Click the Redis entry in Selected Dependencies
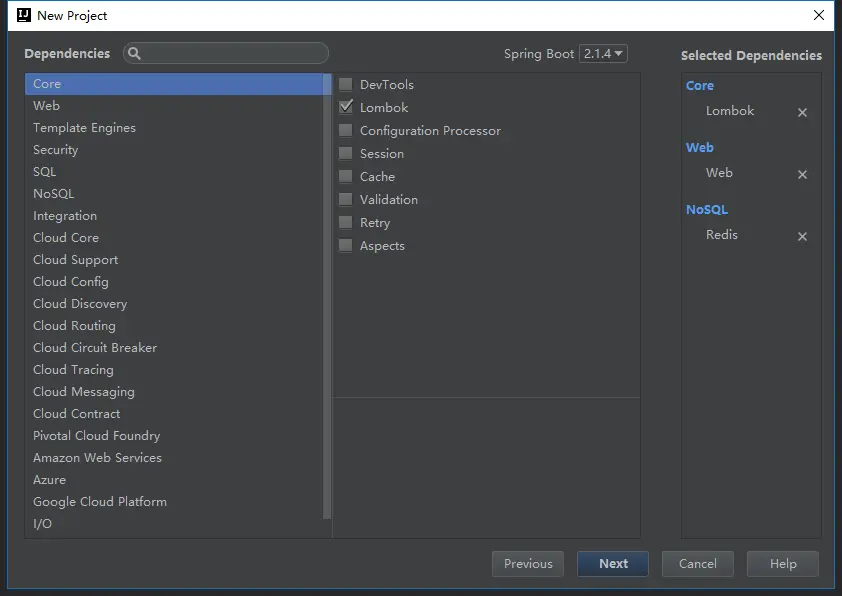The image size is (842, 596). click(722, 235)
